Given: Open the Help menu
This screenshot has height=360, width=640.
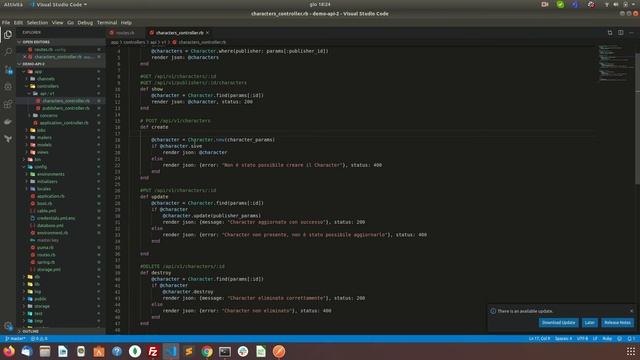Looking at the screenshot, I should (x=126, y=23).
